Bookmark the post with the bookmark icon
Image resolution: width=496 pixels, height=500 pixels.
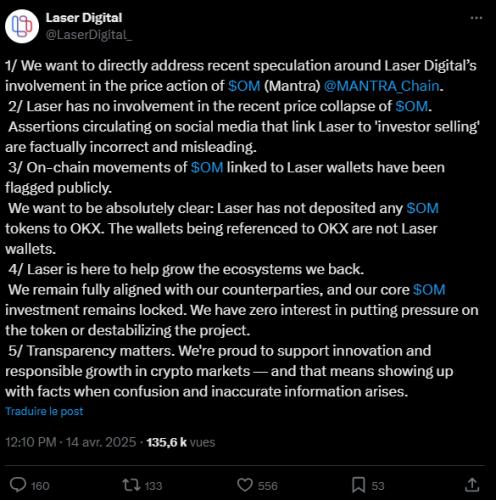coord(358,485)
